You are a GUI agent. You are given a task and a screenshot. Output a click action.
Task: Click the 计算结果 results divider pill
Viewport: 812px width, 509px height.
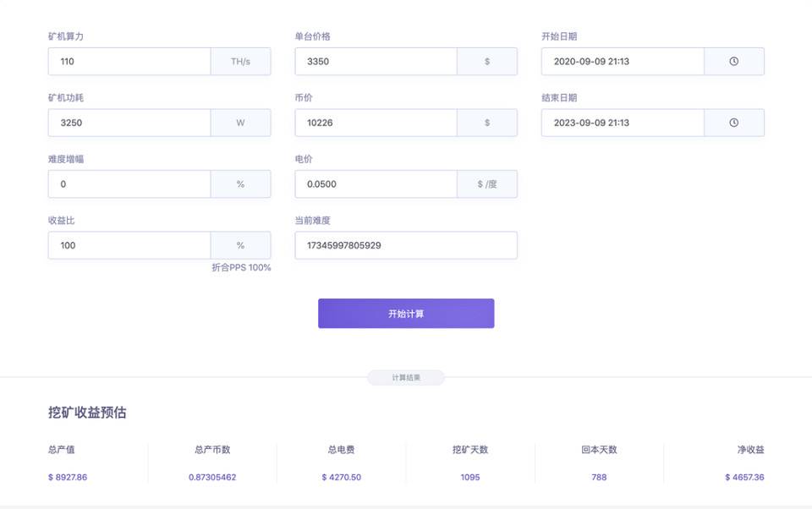click(x=406, y=377)
